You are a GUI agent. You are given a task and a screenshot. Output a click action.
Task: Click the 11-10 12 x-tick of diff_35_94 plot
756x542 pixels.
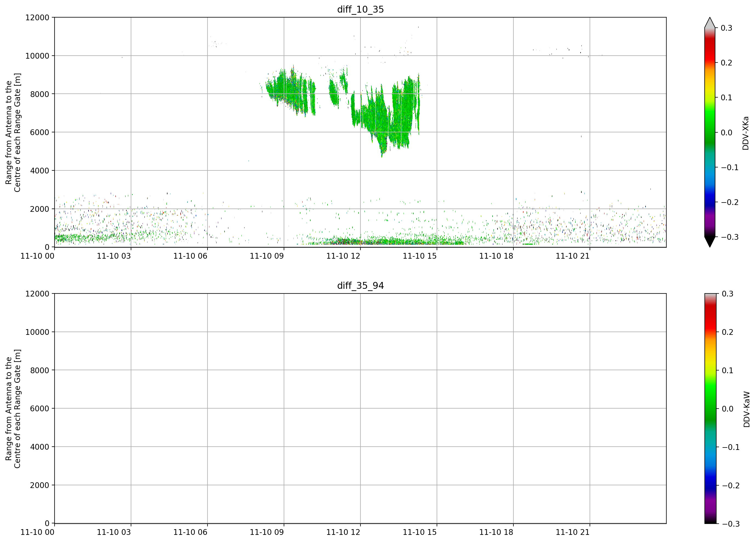tap(343, 532)
